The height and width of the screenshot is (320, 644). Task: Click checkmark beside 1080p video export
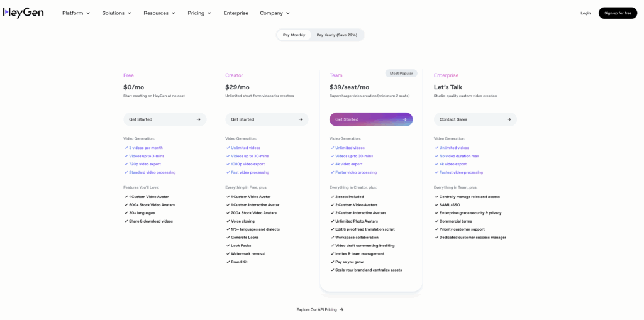[x=228, y=164]
